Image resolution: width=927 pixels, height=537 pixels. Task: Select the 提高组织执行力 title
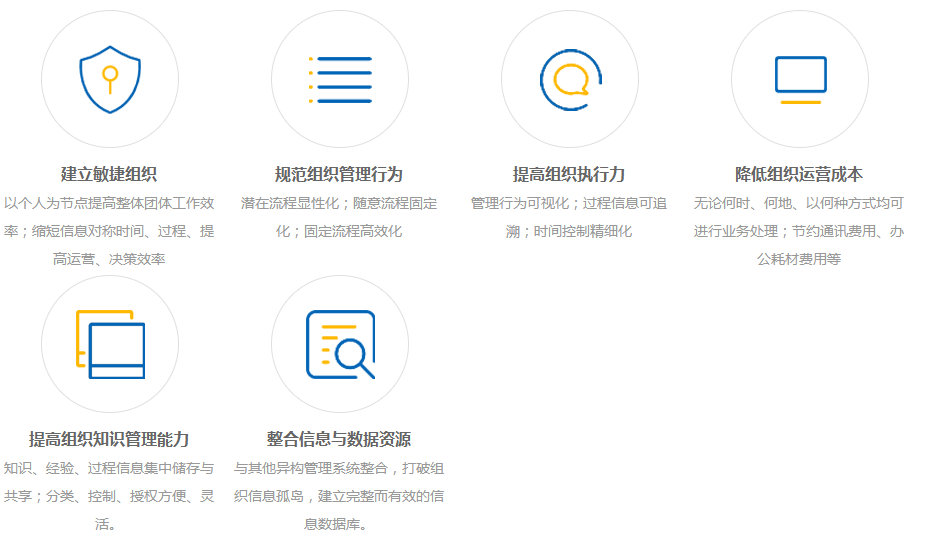click(x=569, y=174)
